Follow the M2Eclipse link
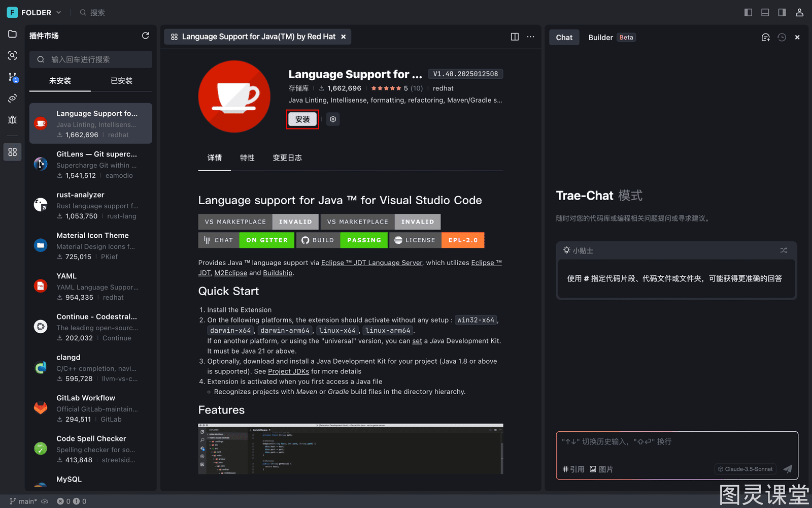812x508 pixels. (x=231, y=273)
